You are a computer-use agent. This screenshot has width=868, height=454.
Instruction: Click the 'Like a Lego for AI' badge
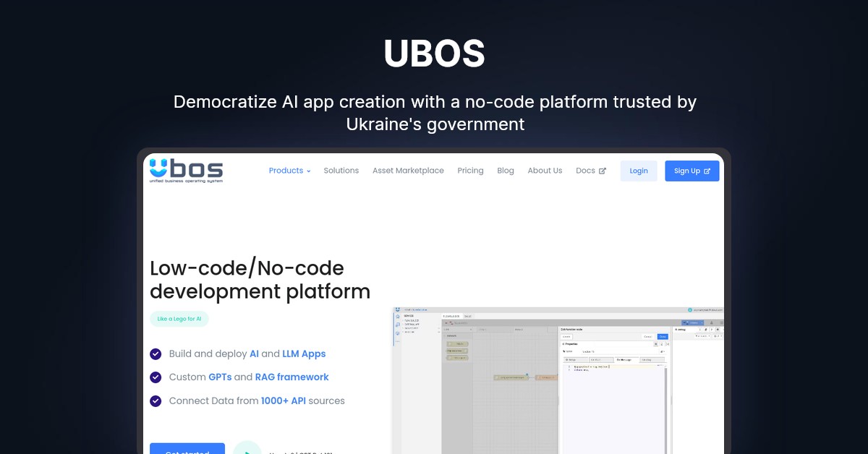coord(179,319)
